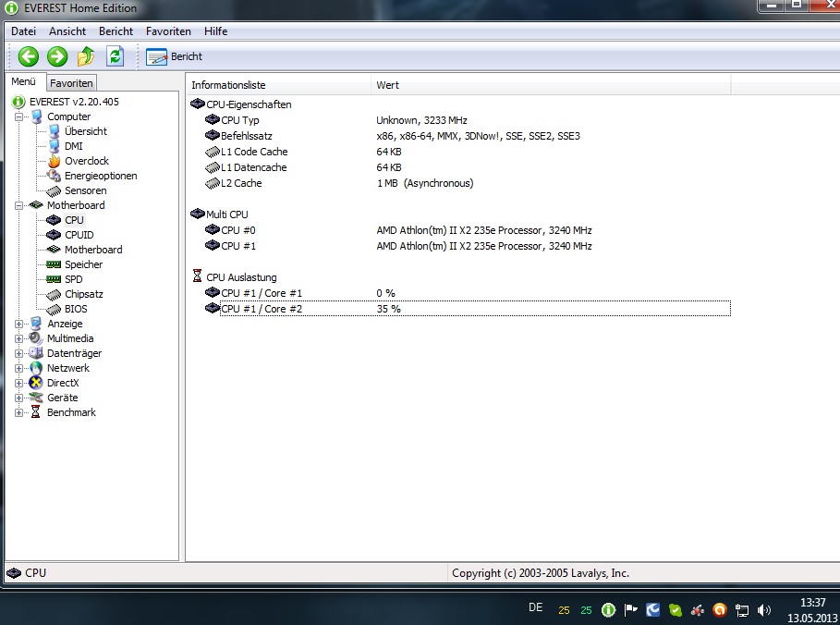Open the Action Center flag tray icon
The height and width of the screenshot is (625, 840).
(631, 609)
